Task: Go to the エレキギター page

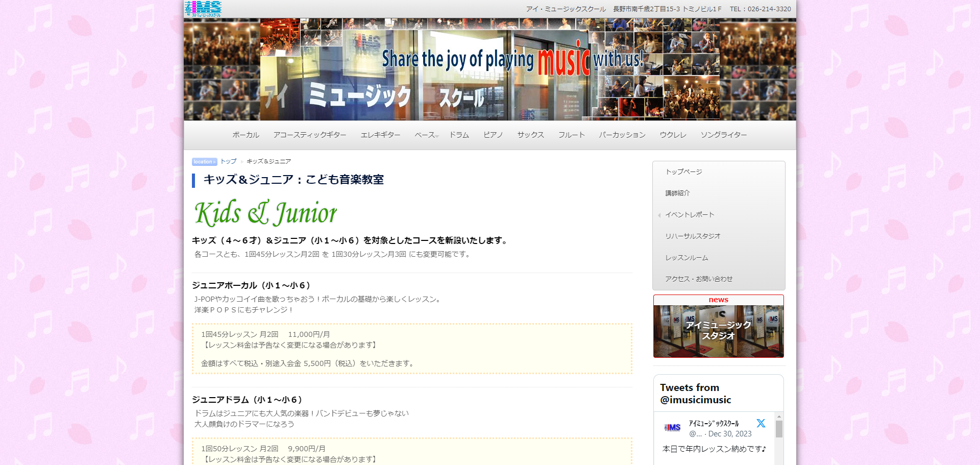Action: 380,135
